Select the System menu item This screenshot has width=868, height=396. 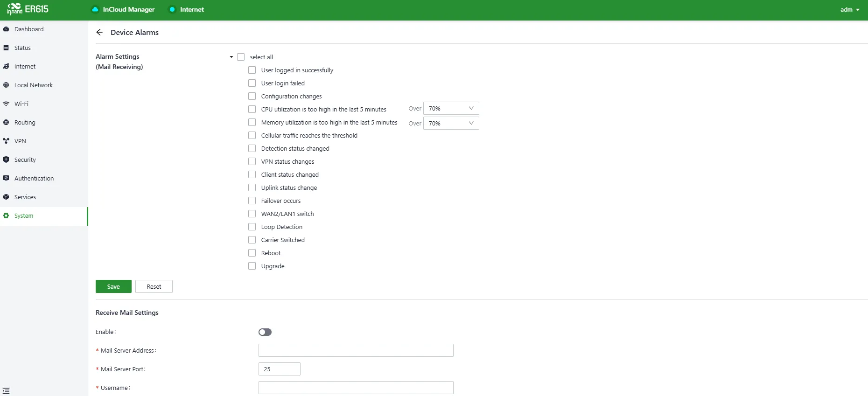click(x=44, y=216)
